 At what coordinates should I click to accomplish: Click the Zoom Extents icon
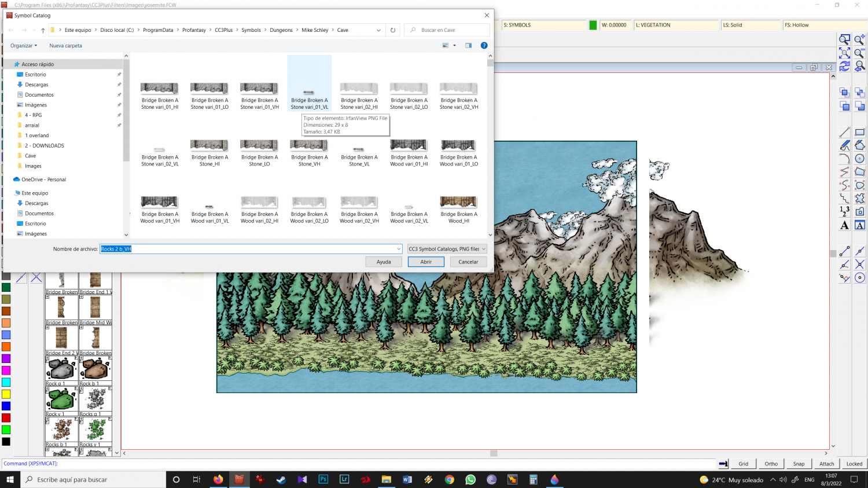[x=845, y=53]
